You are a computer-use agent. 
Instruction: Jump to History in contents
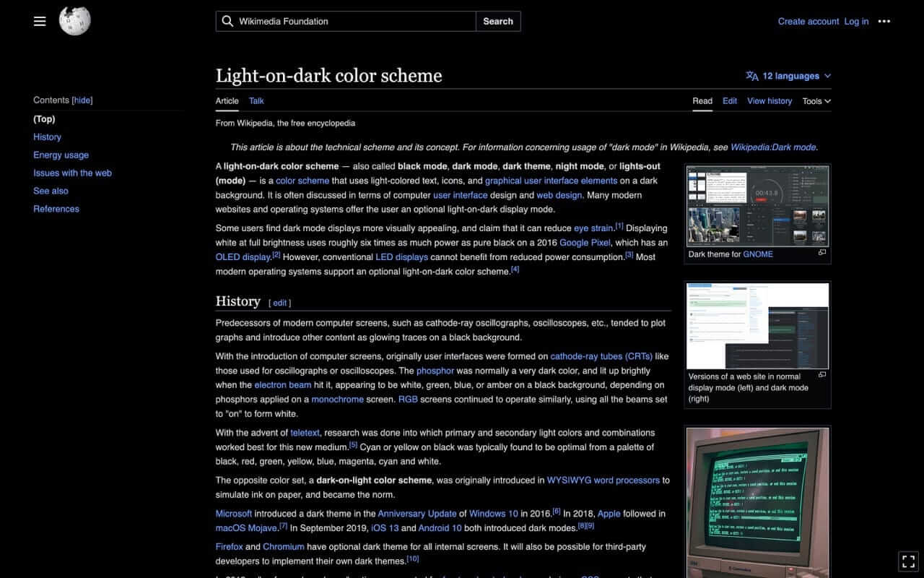tap(47, 137)
